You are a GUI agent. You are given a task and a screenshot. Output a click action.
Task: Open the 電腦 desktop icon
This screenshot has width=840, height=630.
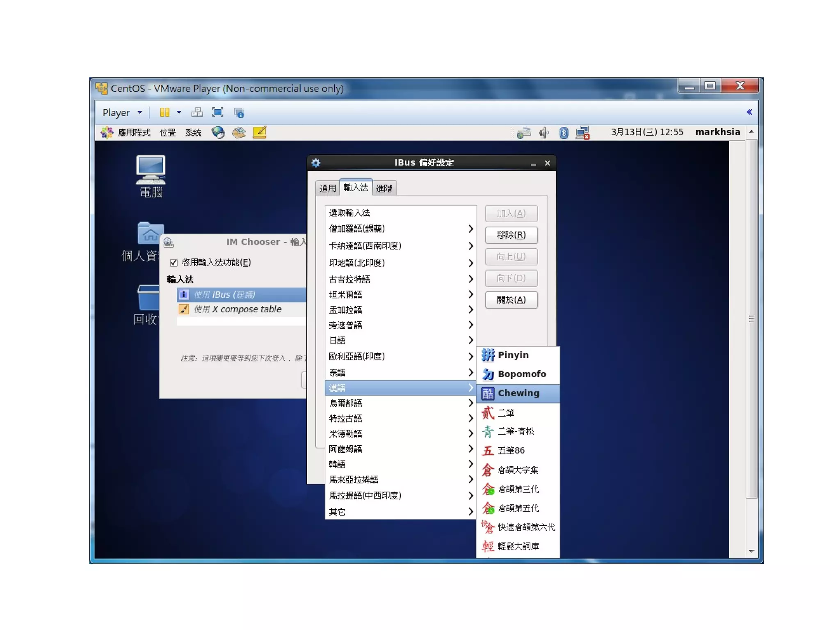pos(151,176)
